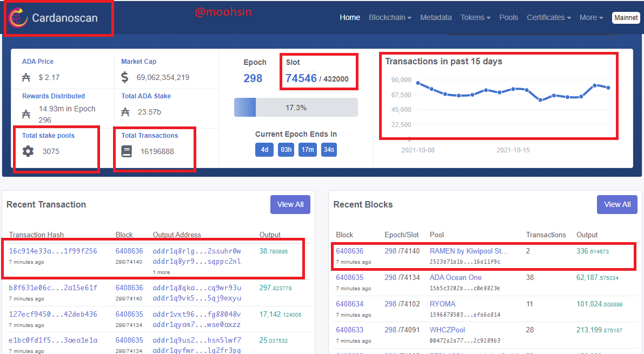This screenshot has height=354, width=644.
Task: Click epoch/slot 298 /74102 link
Action: [x=402, y=304]
